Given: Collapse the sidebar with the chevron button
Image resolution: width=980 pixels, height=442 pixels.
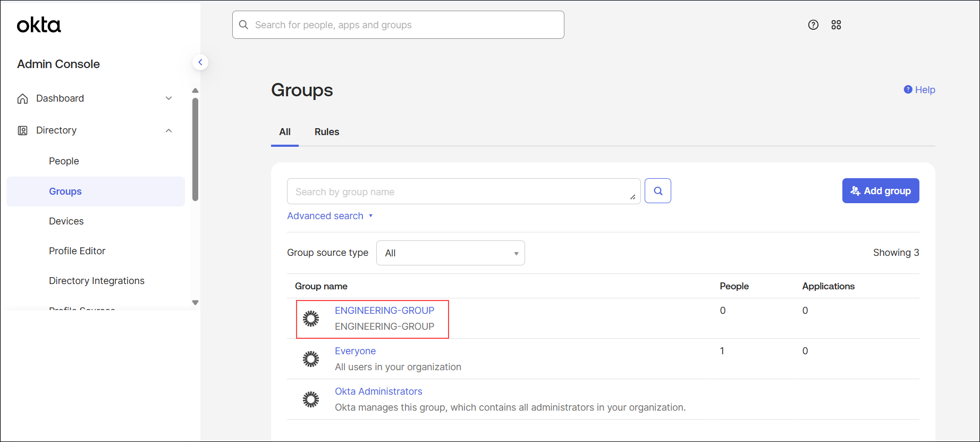Looking at the screenshot, I should (x=200, y=62).
